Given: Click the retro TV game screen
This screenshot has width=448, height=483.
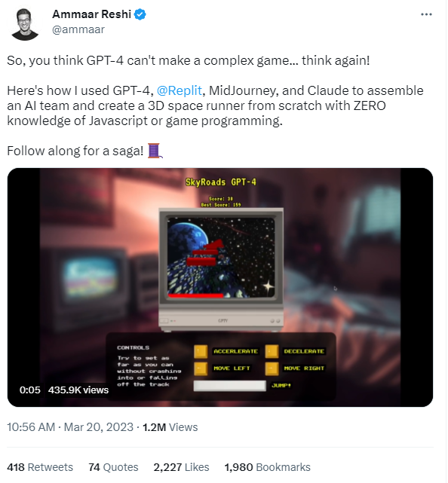Looking at the screenshot, I should coord(221,258).
